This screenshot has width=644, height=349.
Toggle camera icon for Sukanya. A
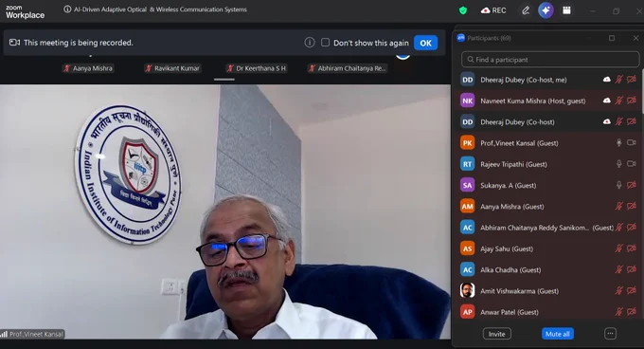point(632,185)
